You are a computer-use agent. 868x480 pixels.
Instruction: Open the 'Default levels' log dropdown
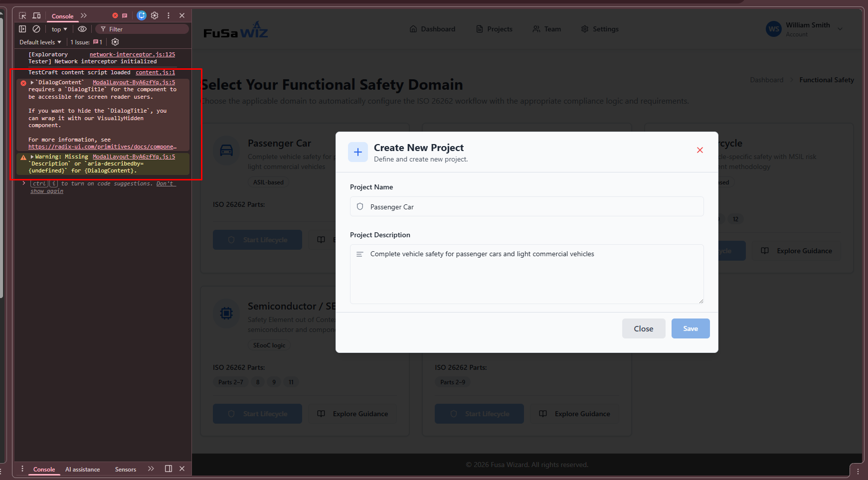[x=40, y=42]
